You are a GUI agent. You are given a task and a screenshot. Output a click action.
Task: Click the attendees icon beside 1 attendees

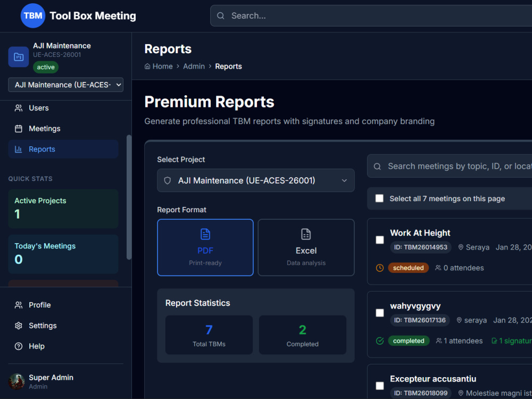439,340
